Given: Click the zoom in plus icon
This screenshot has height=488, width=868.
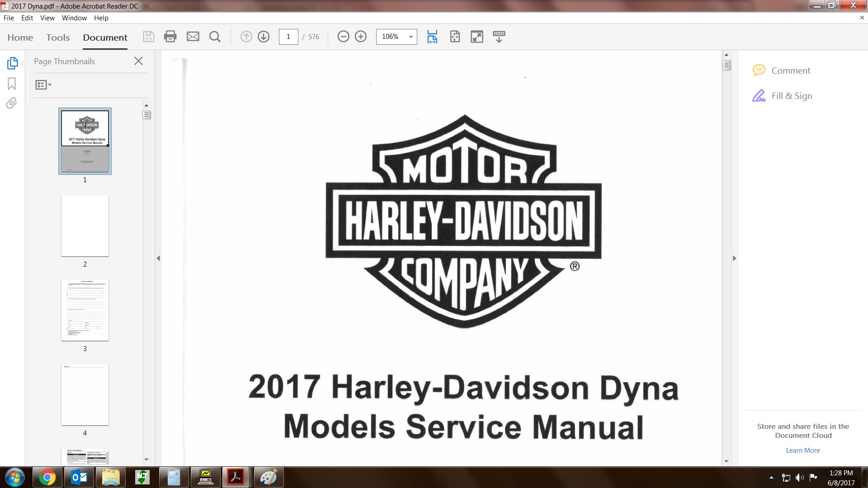Looking at the screenshot, I should [x=361, y=37].
